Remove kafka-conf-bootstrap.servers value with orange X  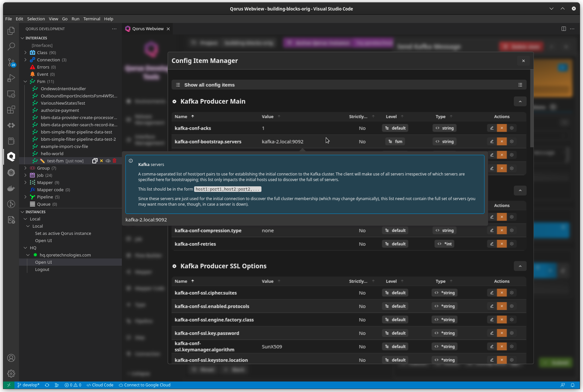[502, 142]
